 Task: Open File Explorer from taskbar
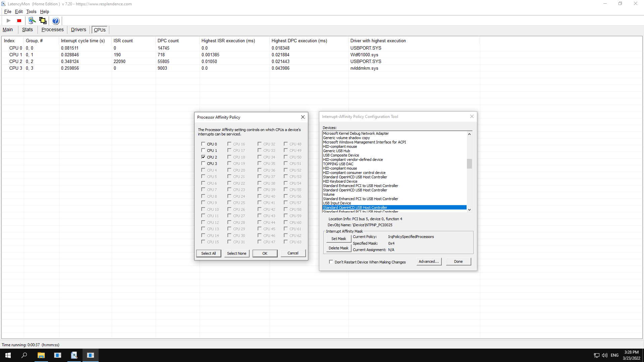(x=41, y=355)
